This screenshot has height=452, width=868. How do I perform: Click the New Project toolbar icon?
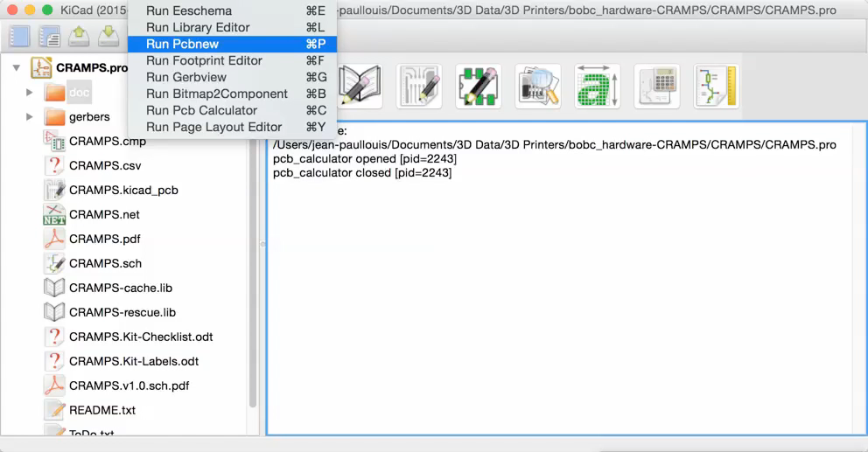click(19, 36)
